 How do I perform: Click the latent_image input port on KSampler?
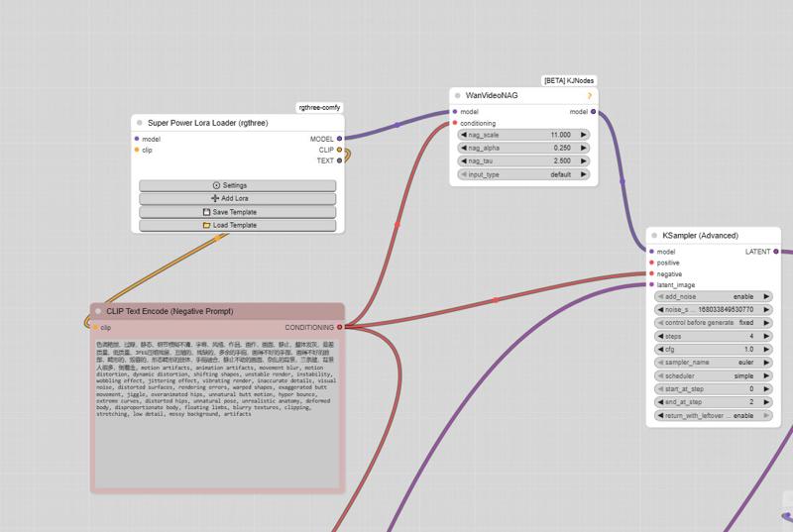(x=651, y=284)
